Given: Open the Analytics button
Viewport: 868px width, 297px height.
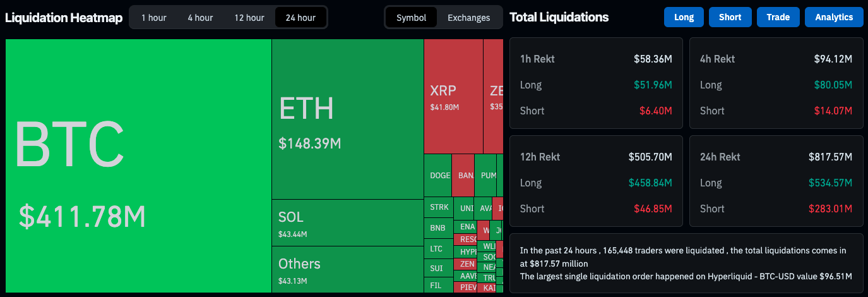Looking at the screenshot, I should point(833,17).
